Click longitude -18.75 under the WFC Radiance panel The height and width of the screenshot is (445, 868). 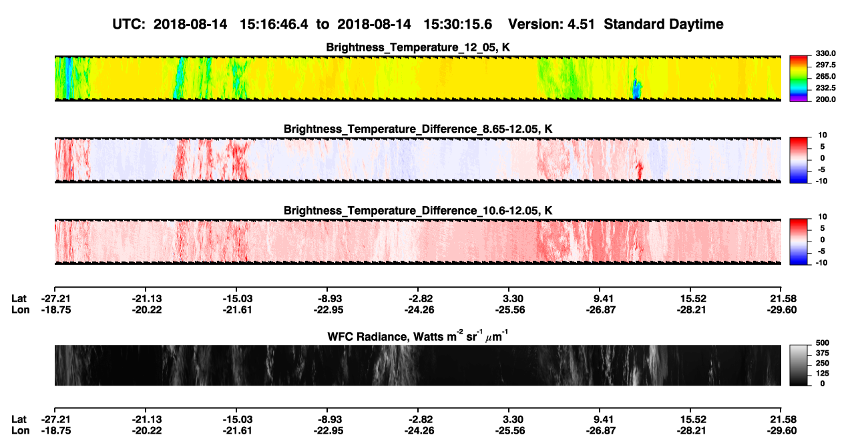[56, 430]
